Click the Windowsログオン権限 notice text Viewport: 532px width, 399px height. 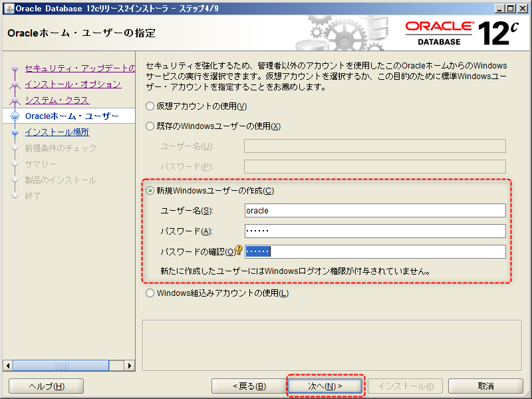[x=295, y=271]
